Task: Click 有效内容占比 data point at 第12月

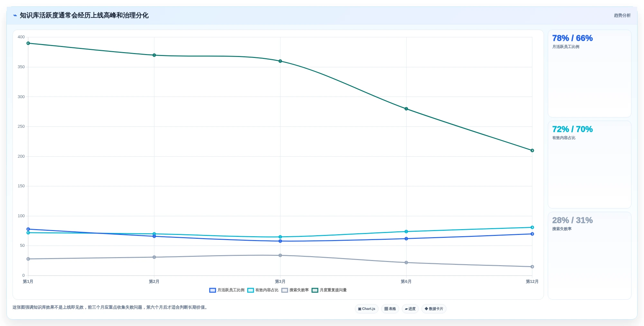Action: coord(532,228)
